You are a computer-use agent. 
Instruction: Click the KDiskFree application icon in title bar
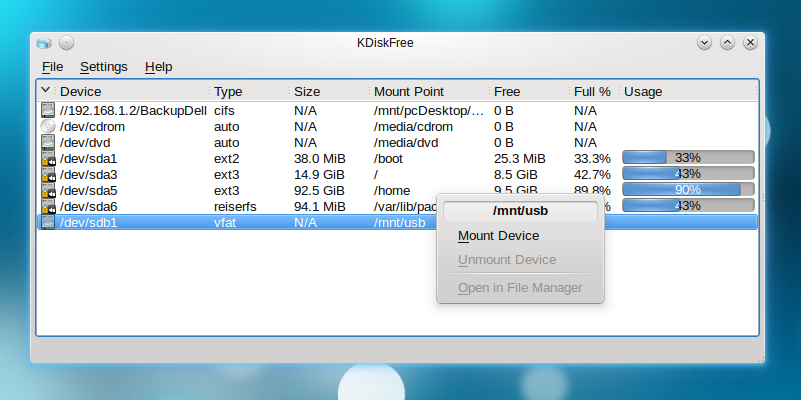pyautogui.click(x=43, y=43)
